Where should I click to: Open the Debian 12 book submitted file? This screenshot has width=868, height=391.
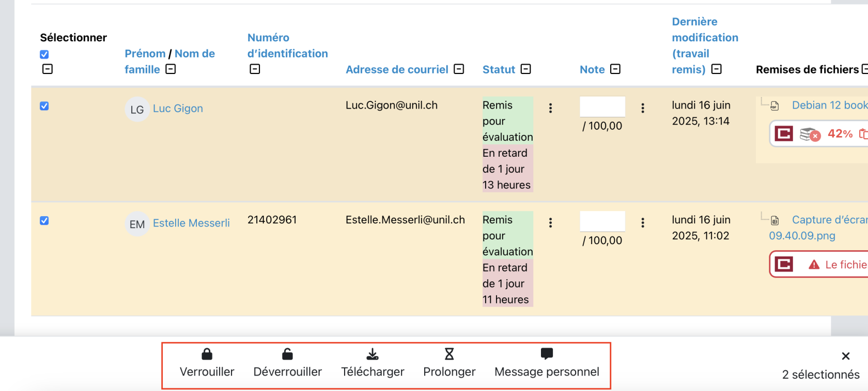829,105
